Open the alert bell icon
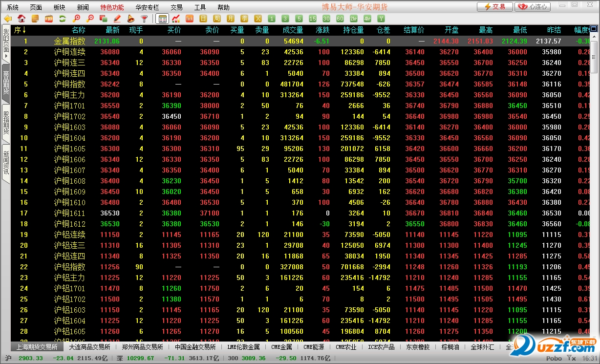The image size is (600, 364). pyautogui.click(x=131, y=19)
